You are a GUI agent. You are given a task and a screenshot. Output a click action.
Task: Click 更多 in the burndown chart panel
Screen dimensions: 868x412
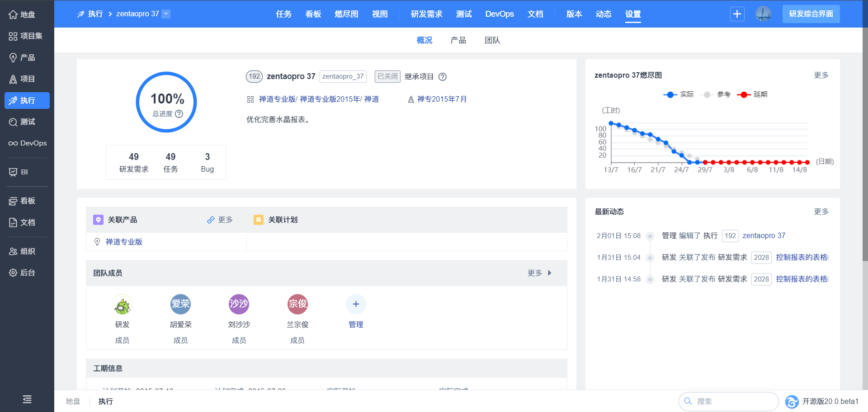pyautogui.click(x=821, y=75)
